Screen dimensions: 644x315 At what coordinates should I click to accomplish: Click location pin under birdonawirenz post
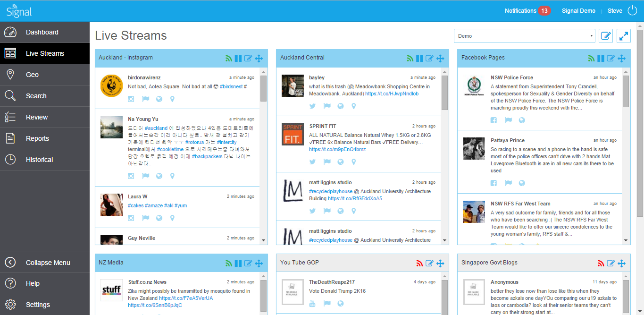pyautogui.click(x=173, y=99)
